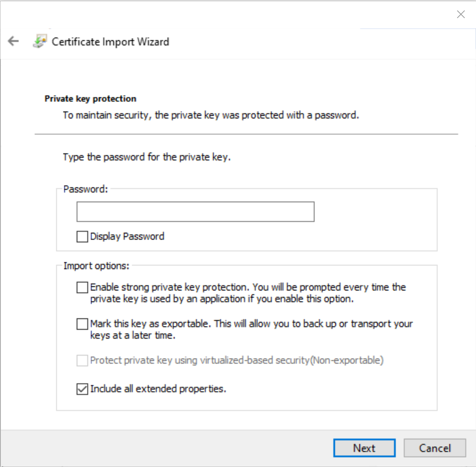This screenshot has height=467, width=476.
Task: Close the wizard with the X button
Action: (461, 15)
